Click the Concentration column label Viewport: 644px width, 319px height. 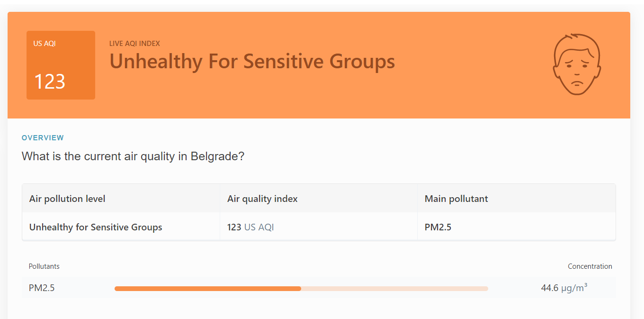click(590, 266)
